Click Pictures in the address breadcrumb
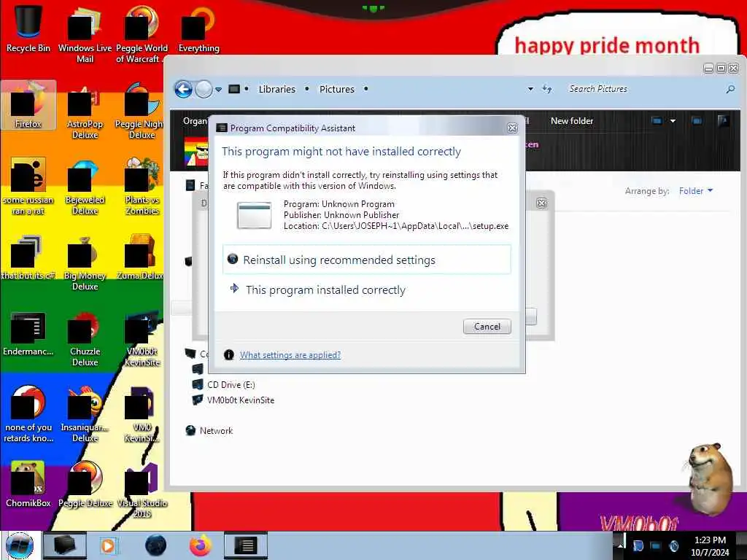The image size is (747, 560). 337,89
